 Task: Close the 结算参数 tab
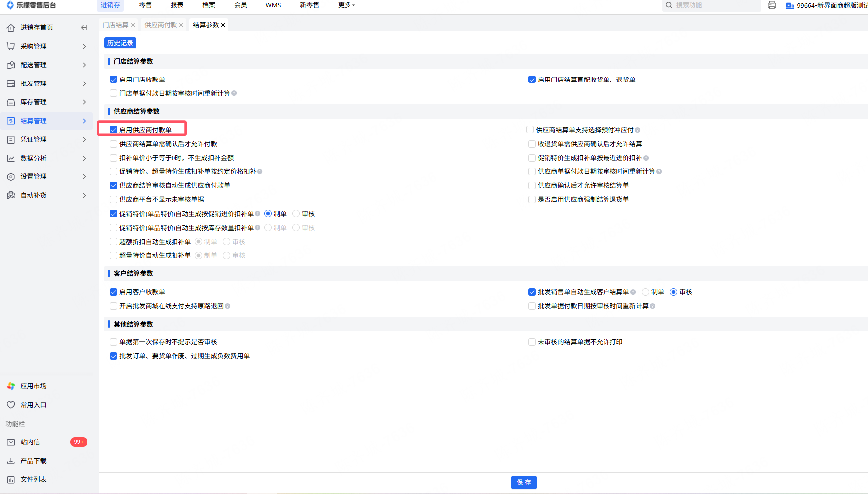pos(223,25)
